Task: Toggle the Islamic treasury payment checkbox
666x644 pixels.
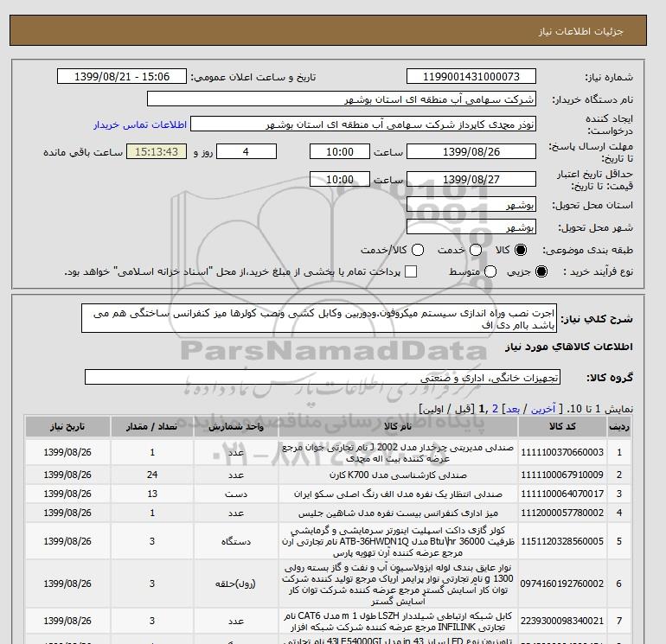Action: (411, 271)
